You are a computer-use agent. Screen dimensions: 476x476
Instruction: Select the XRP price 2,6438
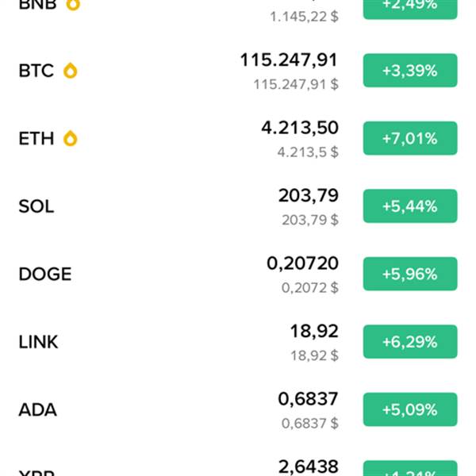coord(308,466)
